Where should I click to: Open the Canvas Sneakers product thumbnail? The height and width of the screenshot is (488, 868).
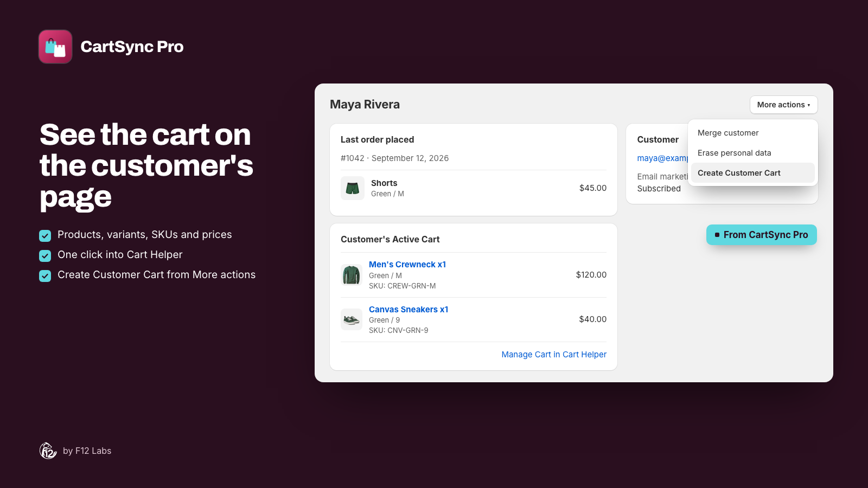coord(352,319)
